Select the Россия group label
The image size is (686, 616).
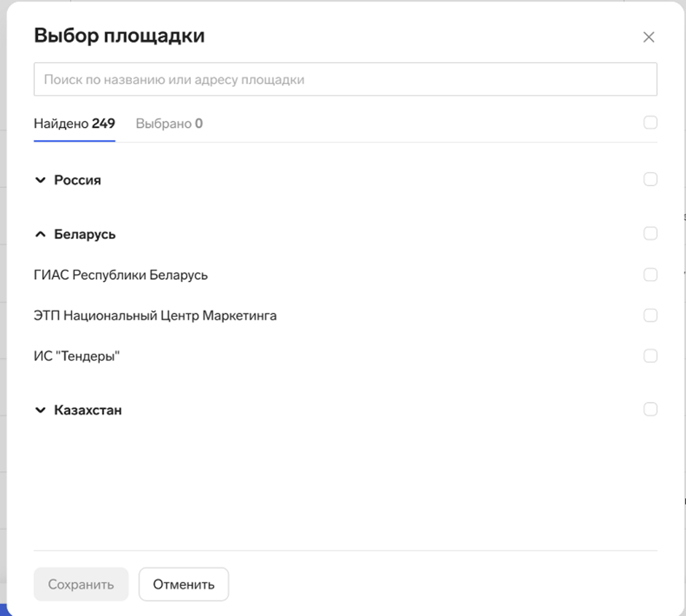pyautogui.click(x=77, y=180)
